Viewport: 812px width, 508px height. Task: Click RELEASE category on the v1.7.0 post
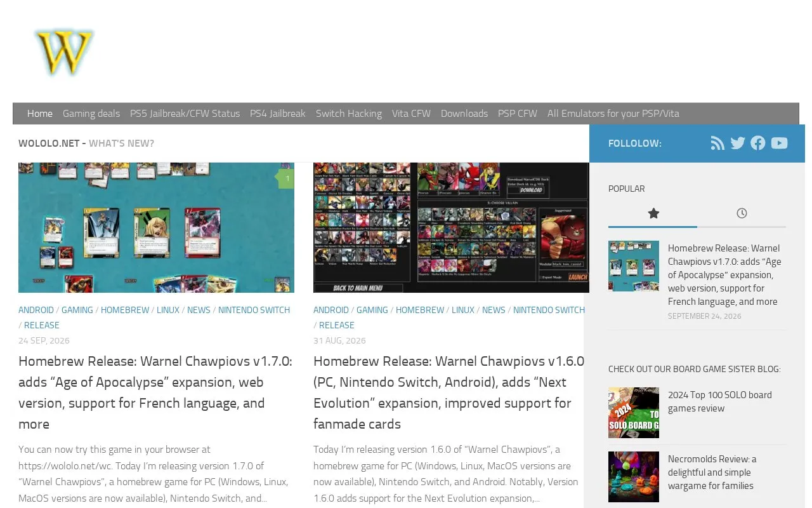coord(42,325)
